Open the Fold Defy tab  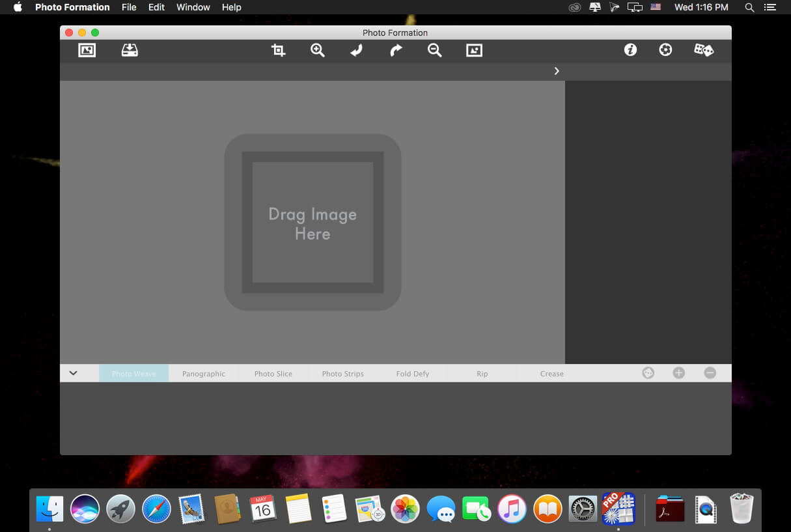coord(413,374)
